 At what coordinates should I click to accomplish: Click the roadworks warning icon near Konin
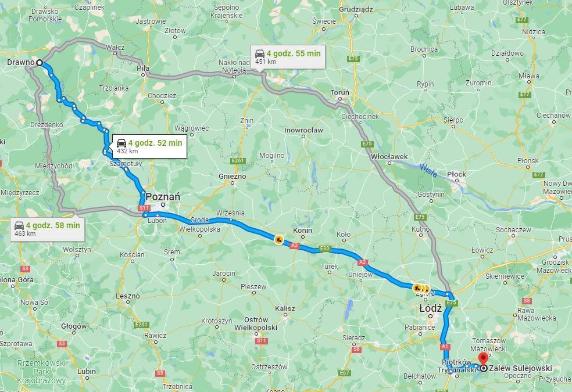(278, 239)
